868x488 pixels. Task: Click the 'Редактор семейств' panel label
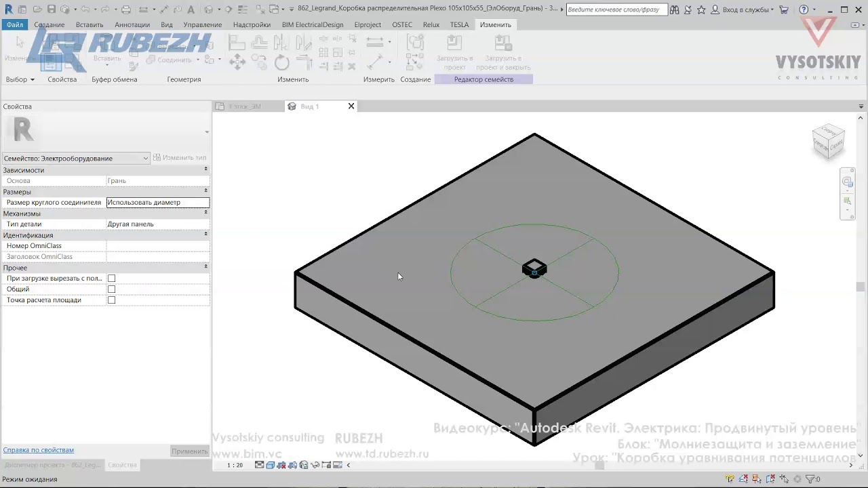[x=484, y=79]
